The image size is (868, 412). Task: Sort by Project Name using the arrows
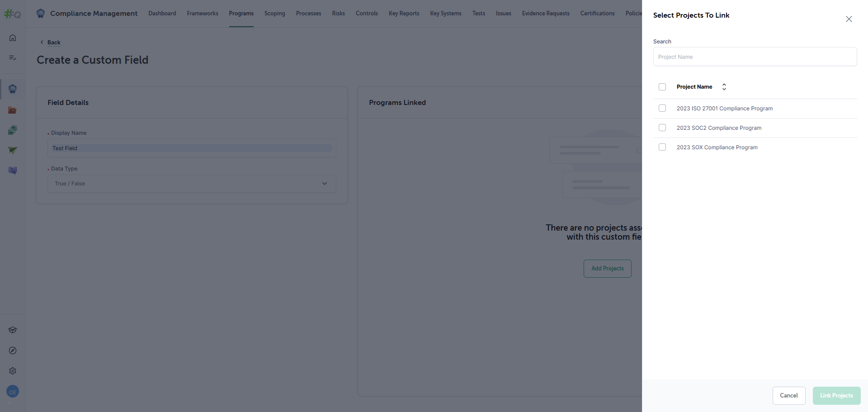724,87
